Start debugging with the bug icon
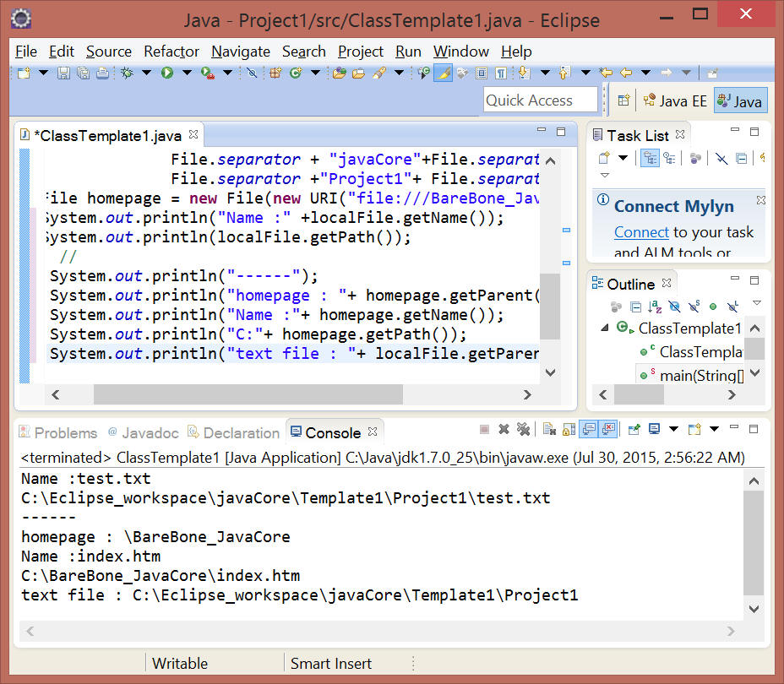The width and height of the screenshot is (784, 684). coord(127,73)
